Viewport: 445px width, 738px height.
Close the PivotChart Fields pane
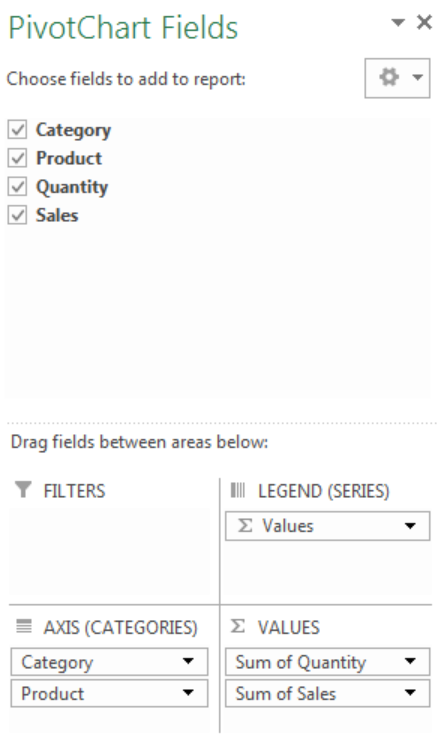pos(425,22)
